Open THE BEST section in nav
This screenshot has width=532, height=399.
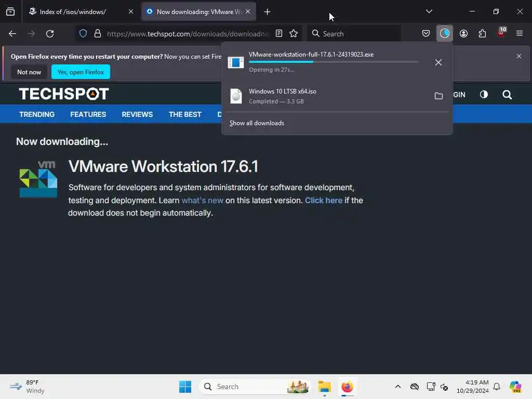click(x=185, y=115)
